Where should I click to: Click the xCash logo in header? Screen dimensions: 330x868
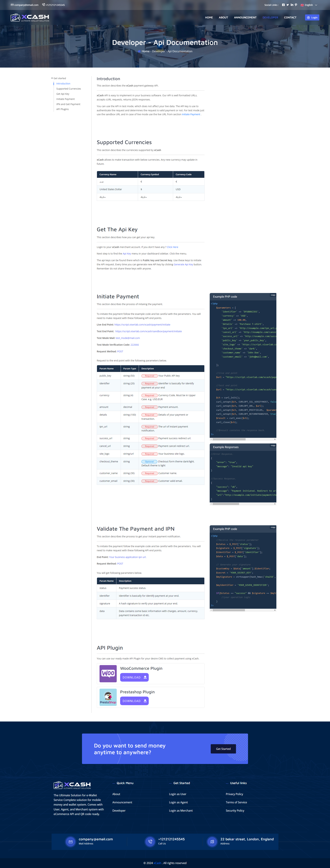pos(30,18)
